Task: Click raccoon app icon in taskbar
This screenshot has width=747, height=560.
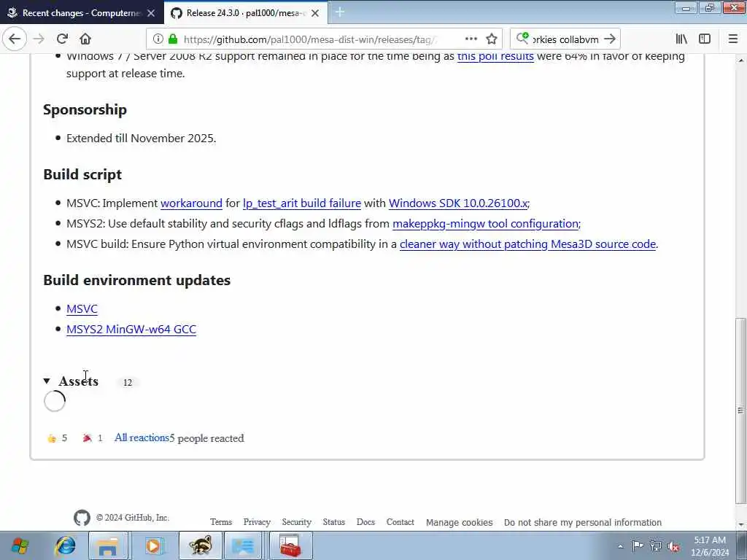Action: [x=200, y=545]
